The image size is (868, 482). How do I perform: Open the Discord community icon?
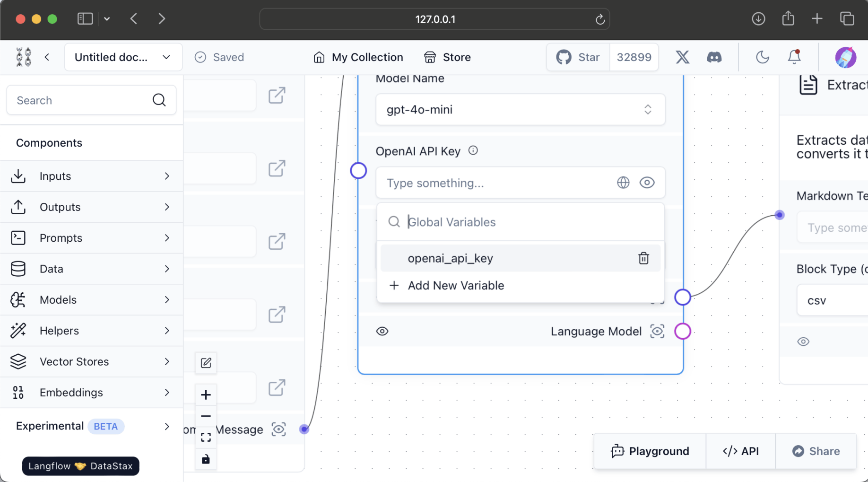coord(714,57)
